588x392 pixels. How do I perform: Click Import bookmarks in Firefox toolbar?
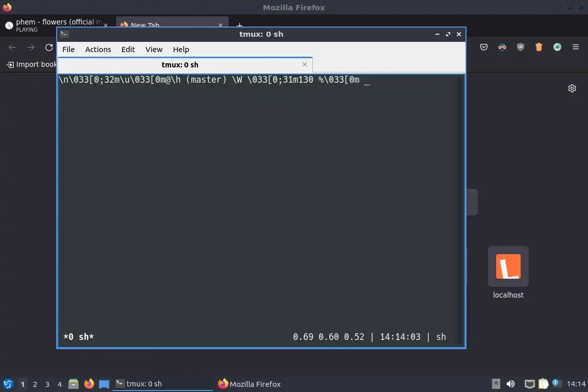click(31, 64)
